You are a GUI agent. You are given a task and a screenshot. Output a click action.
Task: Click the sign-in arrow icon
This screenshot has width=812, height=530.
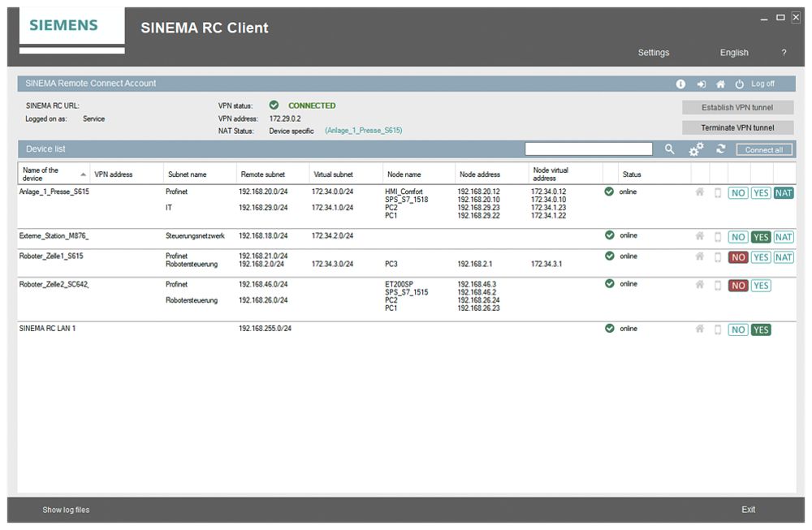(x=701, y=84)
